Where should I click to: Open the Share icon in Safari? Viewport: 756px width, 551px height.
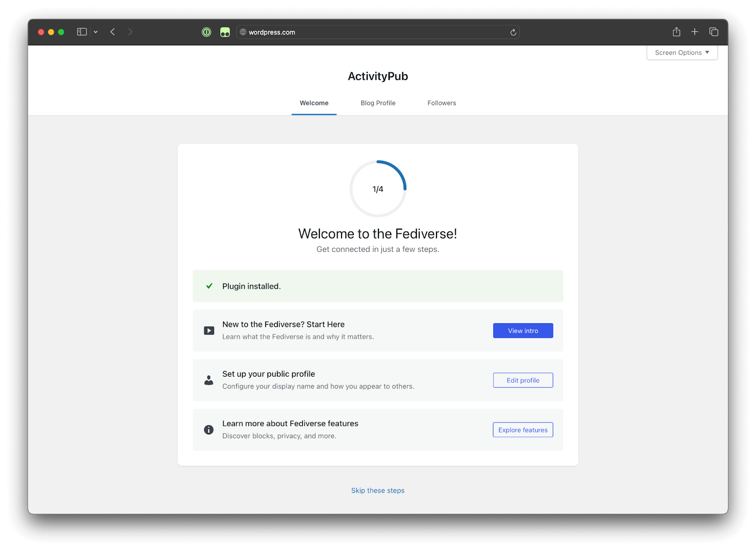pyautogui.click(x=677, y=32)
